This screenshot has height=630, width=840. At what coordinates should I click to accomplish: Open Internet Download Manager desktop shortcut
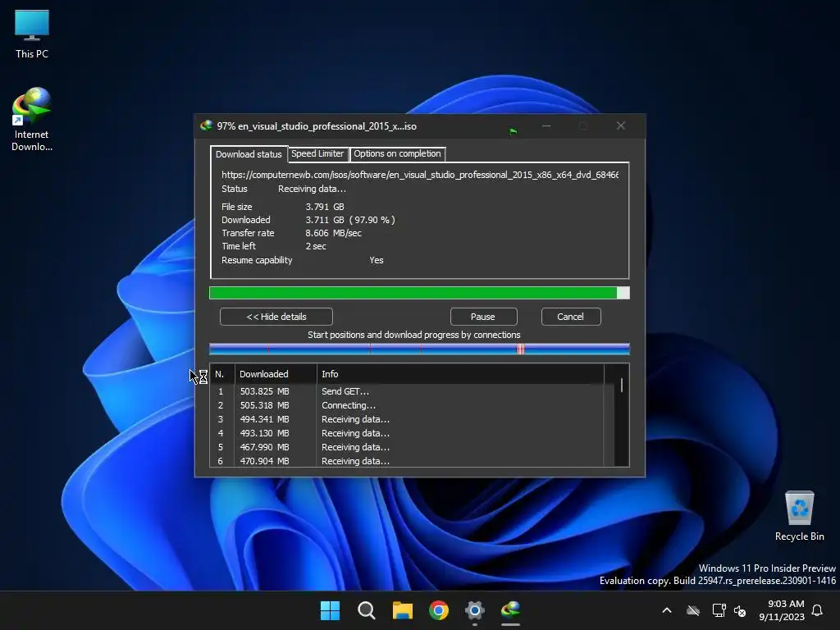[32, 120]
